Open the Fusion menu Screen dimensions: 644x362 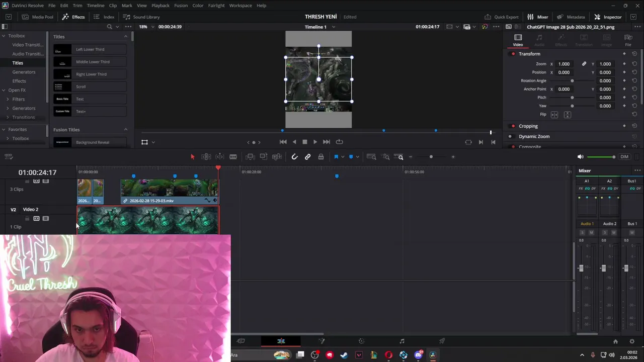[181, 6]
